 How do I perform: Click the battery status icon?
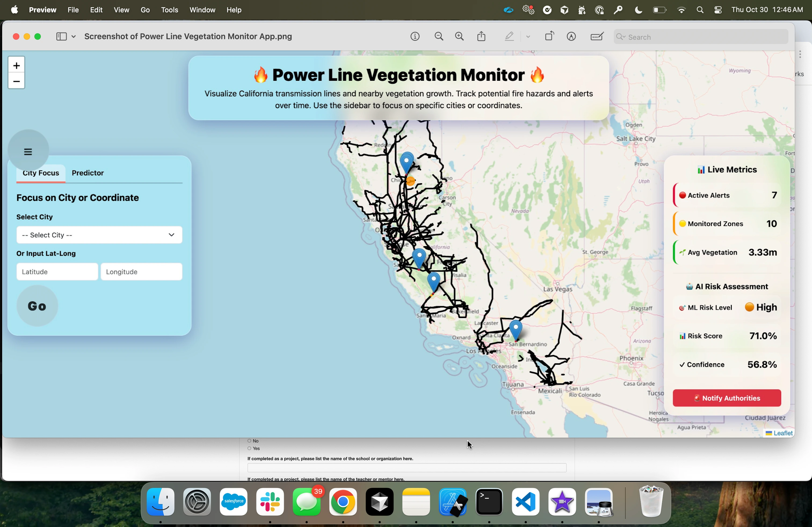pyautogui.click(x=659, y=10)
